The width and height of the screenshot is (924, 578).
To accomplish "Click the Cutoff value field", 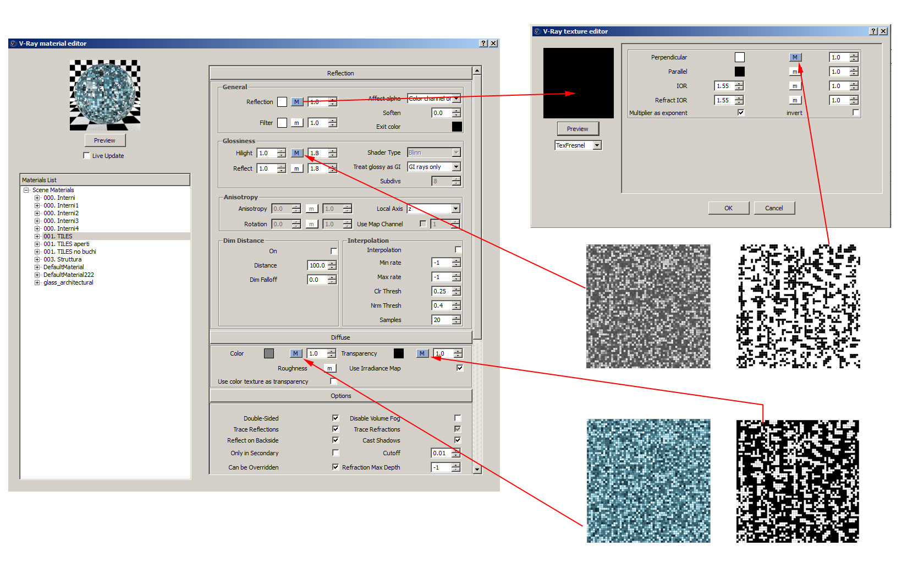I will point(442,453).
